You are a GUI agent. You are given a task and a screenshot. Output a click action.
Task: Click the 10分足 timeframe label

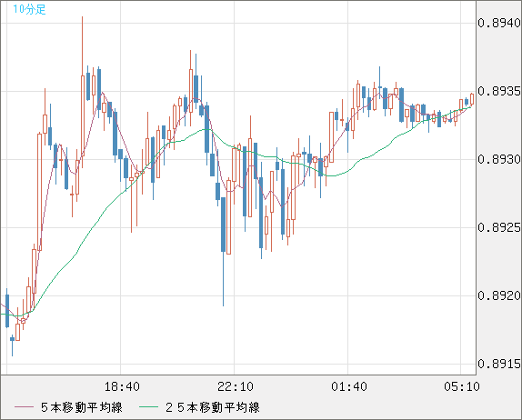click(29, 9)
